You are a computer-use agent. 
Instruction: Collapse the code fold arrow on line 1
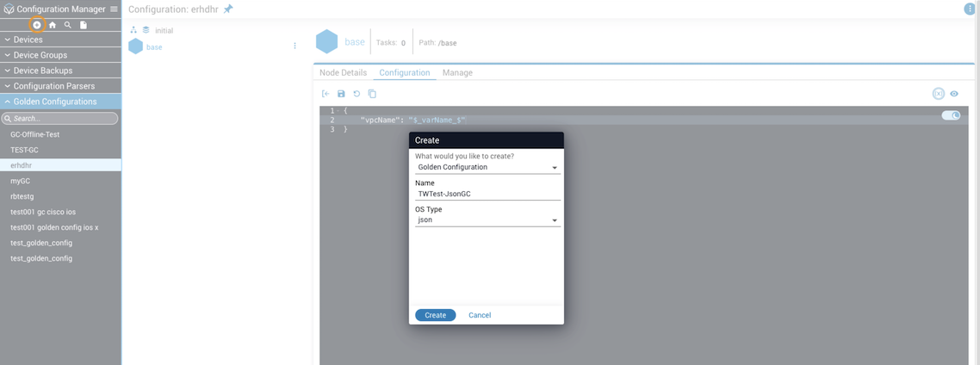pyautogui.click(x=338, y=111)
